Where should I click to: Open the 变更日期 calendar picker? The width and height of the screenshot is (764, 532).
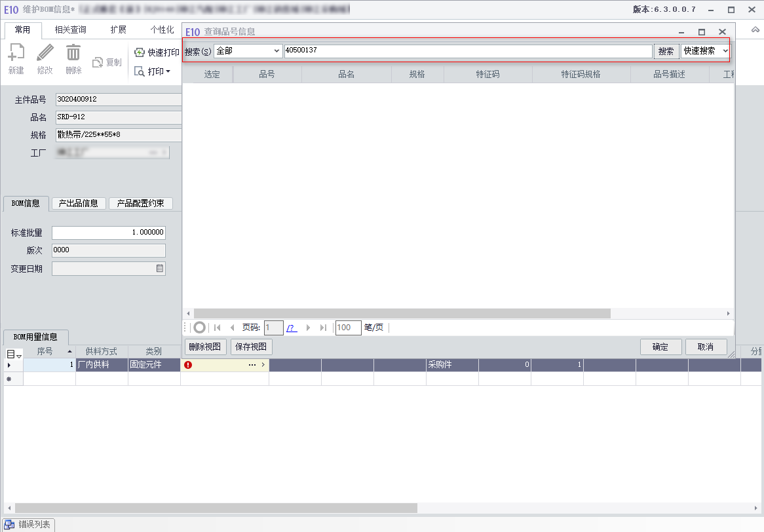coord(159,269)
